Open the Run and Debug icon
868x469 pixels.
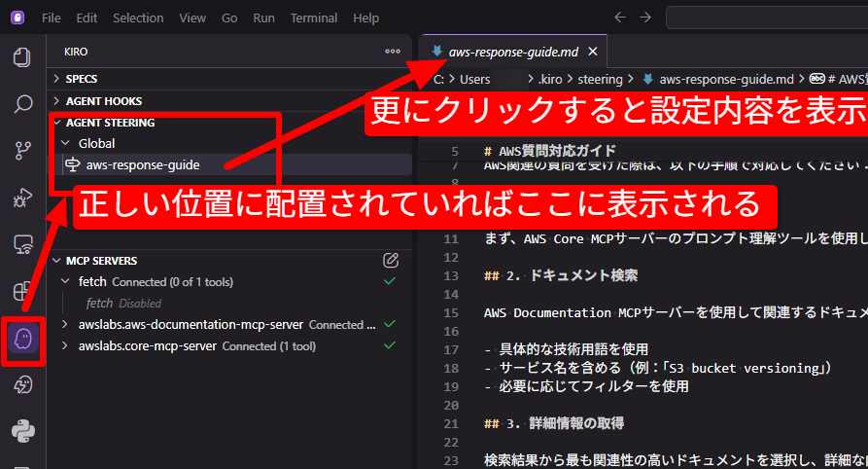pyautogui.click(x=22, y=198)
